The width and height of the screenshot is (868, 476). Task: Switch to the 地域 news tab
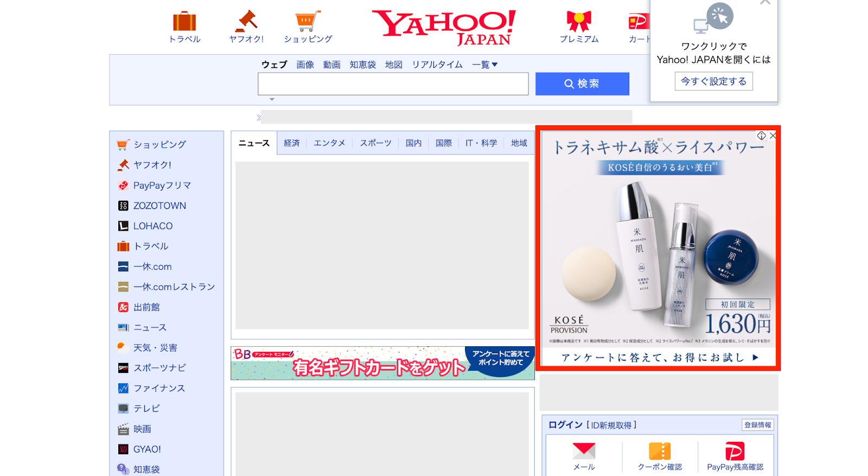pyautogui.click(x=519, y=143)
